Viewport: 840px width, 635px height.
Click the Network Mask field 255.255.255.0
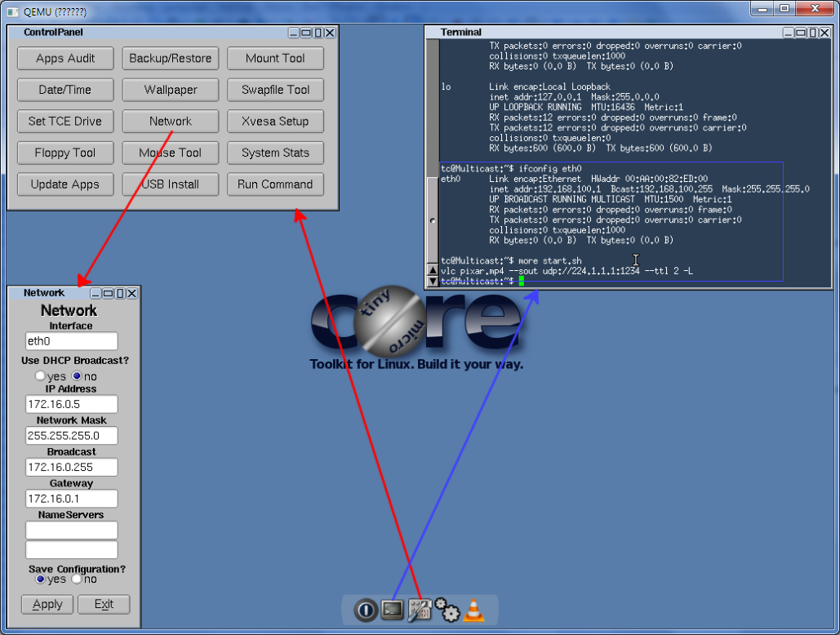pyautogui.click(x=71, y=436)
